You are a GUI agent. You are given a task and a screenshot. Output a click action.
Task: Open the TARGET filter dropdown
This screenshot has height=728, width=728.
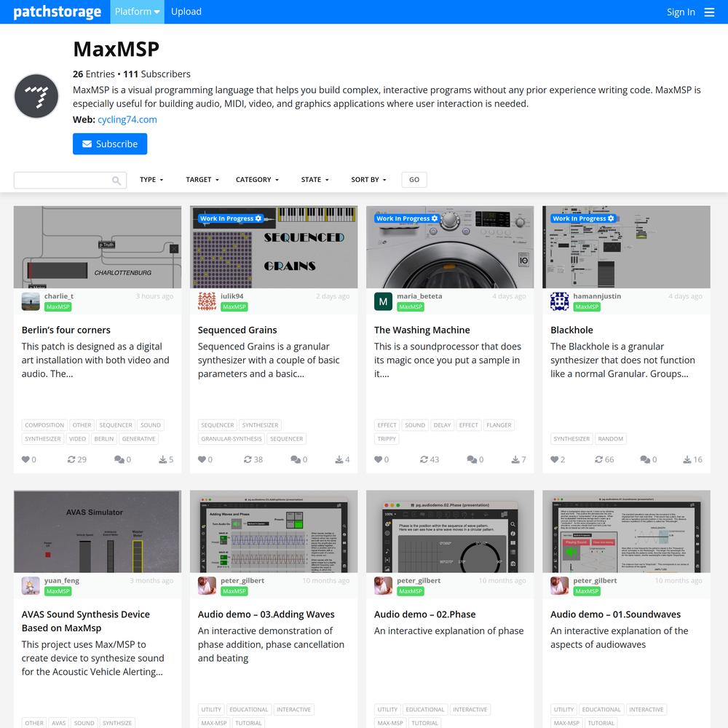[x=202, y=180]
